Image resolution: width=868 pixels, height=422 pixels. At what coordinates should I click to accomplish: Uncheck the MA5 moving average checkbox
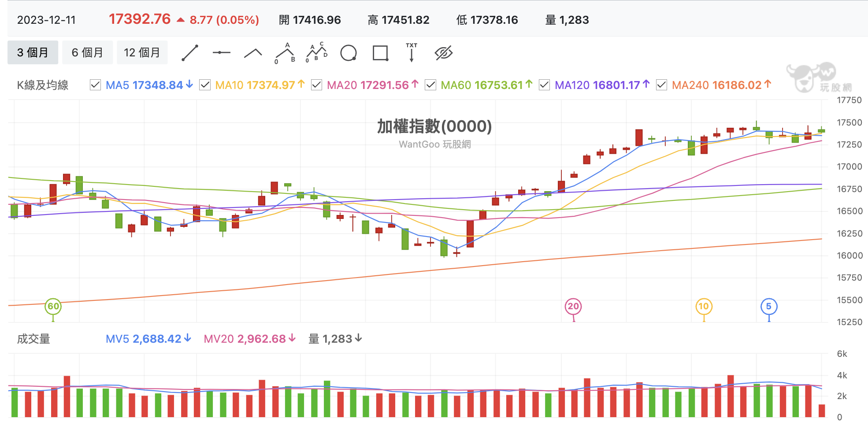point(95,85)
